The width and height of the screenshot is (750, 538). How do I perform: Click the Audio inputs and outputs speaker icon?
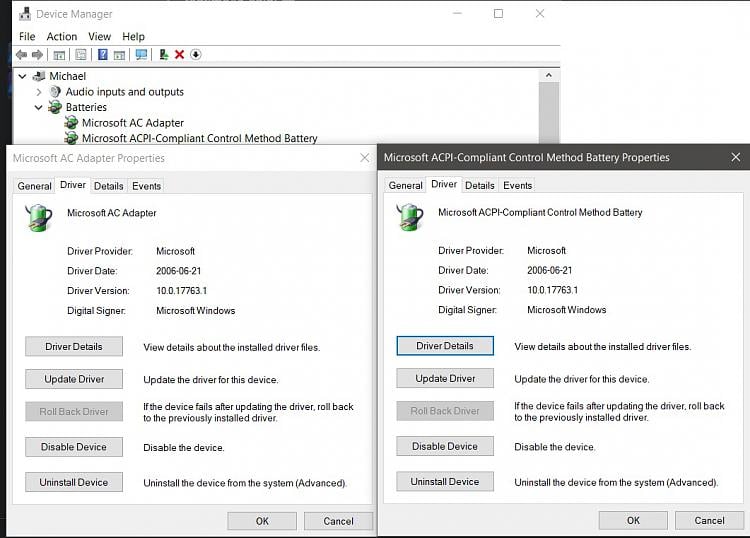point(55,91)
